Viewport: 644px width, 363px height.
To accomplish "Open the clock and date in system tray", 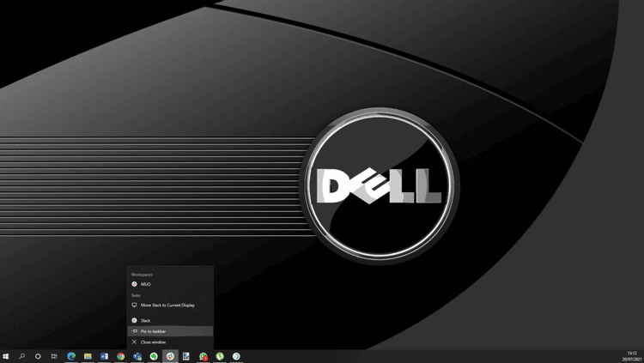I will click(x=632, y=356).
